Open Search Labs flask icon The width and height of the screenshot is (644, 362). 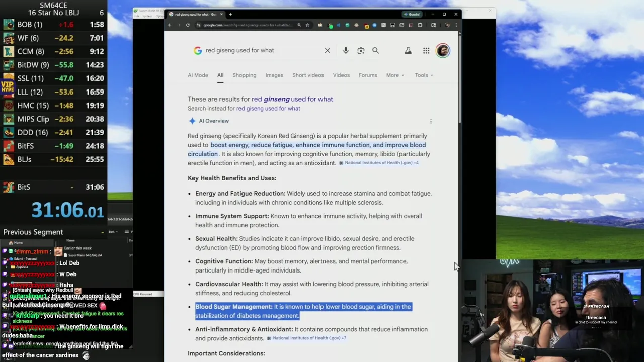tap(408, 50)
